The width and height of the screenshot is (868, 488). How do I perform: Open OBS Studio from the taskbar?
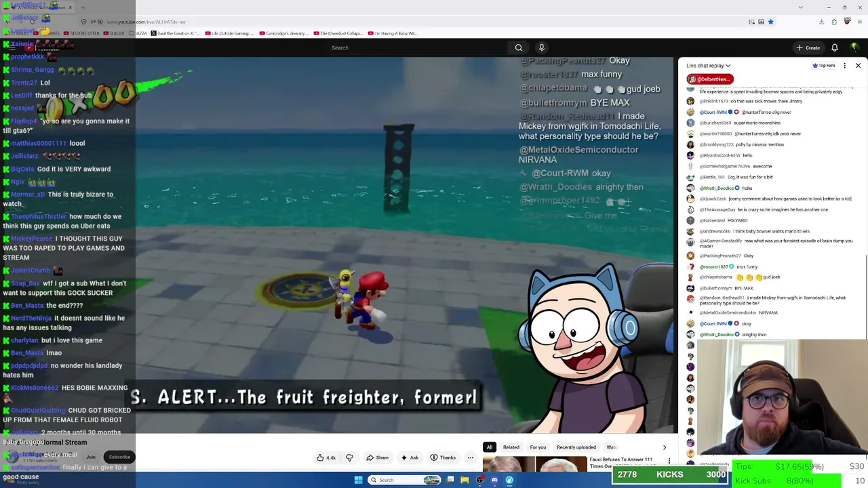[479, 480]
